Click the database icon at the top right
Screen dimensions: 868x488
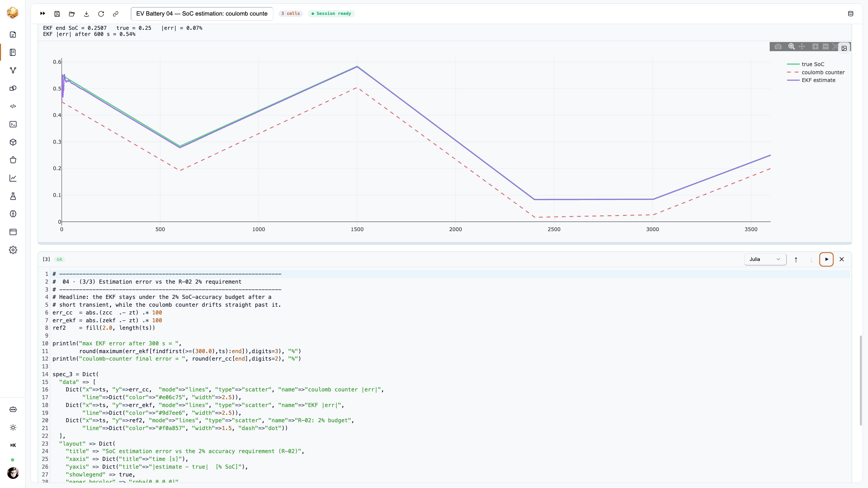pos(851,14)
